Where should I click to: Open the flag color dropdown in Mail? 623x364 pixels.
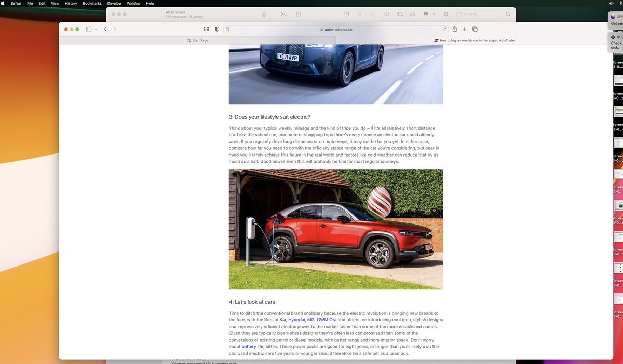(434, 14)
